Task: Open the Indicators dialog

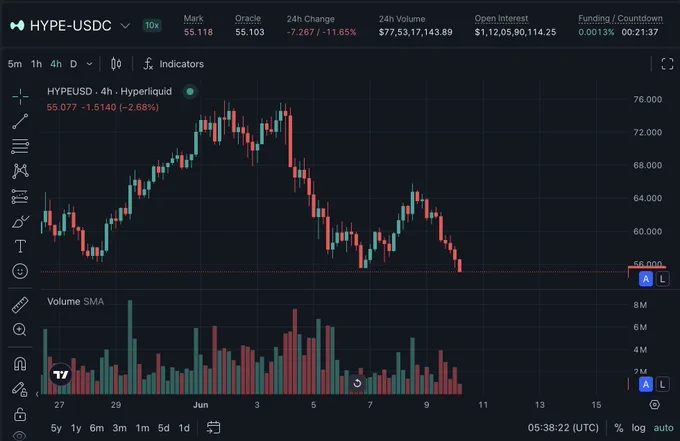Action: 173,64
